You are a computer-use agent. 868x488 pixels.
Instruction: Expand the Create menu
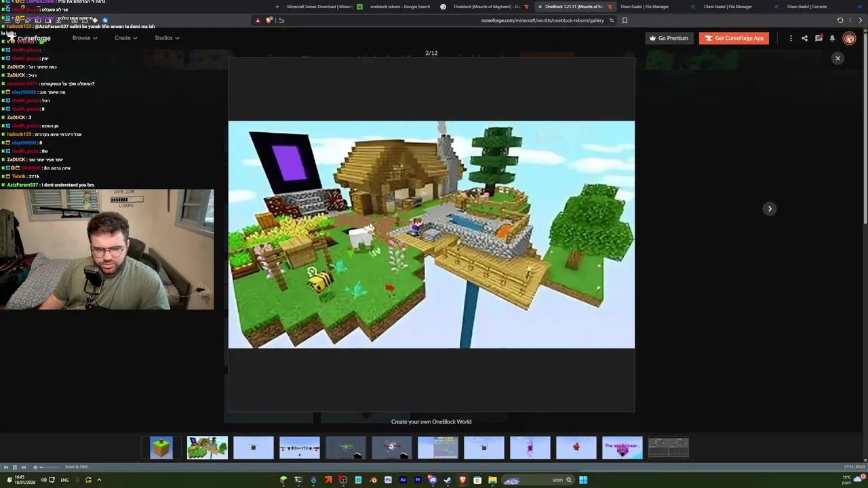pos(125,38)
